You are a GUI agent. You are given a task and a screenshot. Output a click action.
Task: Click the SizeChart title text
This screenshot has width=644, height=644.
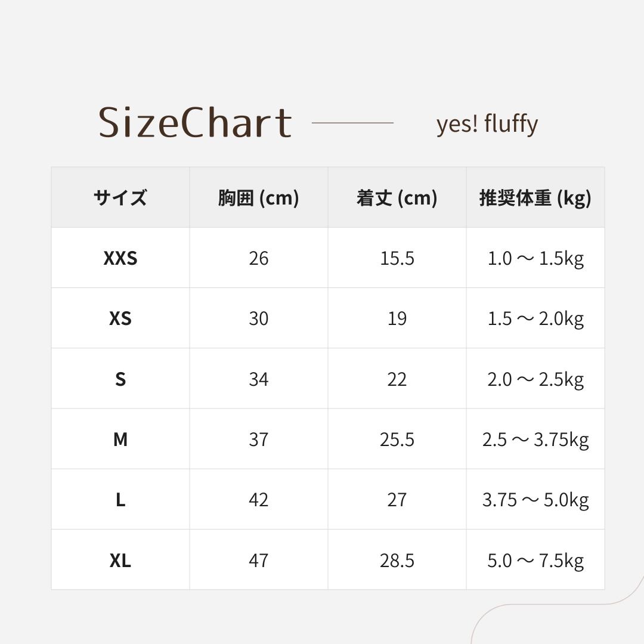(195, 123)
